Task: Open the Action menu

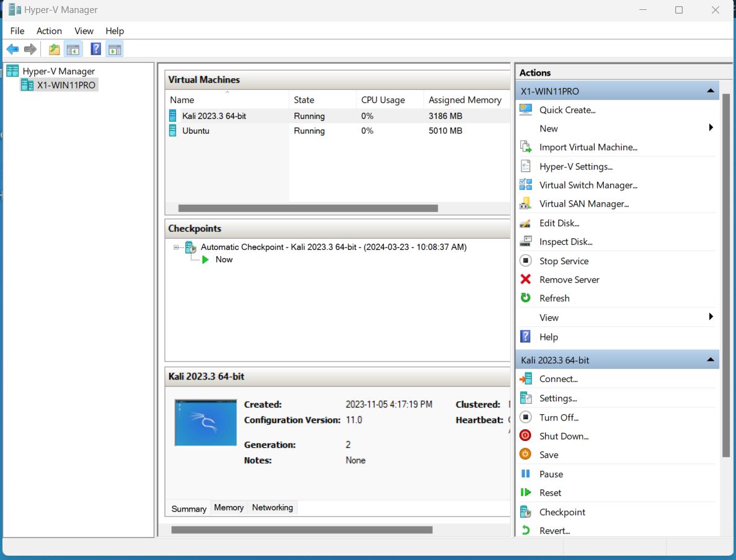Action: click(49, 31)
